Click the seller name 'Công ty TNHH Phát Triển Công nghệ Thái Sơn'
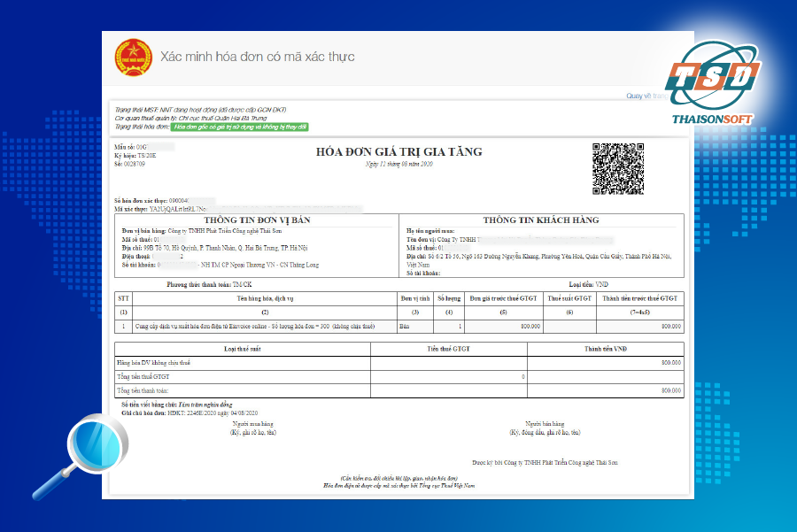The height and width of the screenshot is (532, 797). coord(225,231)
